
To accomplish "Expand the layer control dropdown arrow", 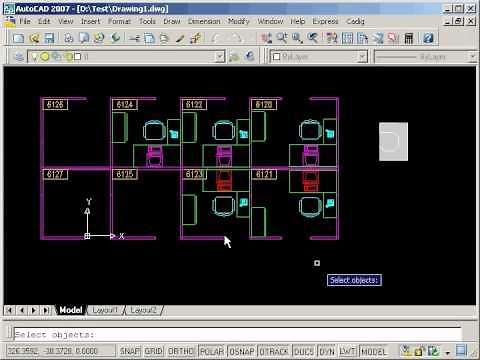I will click(219, 57).
